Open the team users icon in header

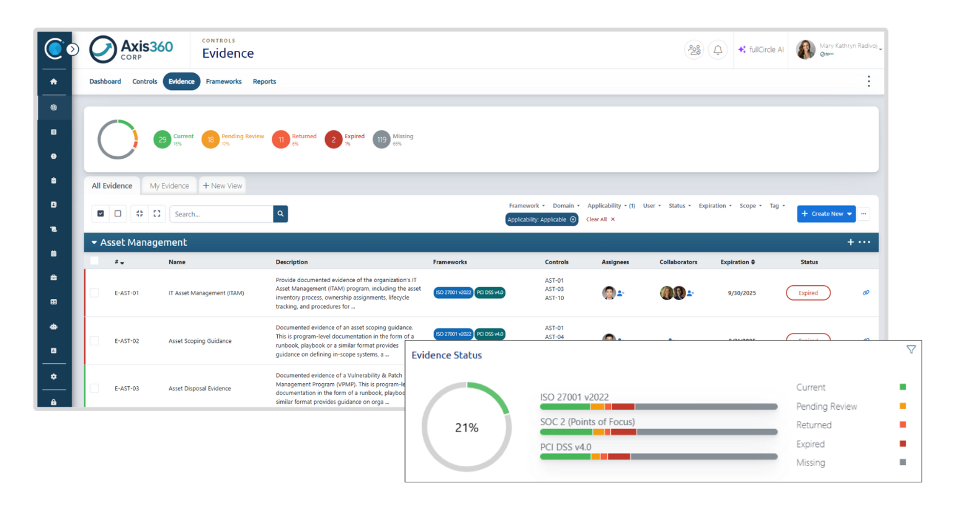point(694,50)
